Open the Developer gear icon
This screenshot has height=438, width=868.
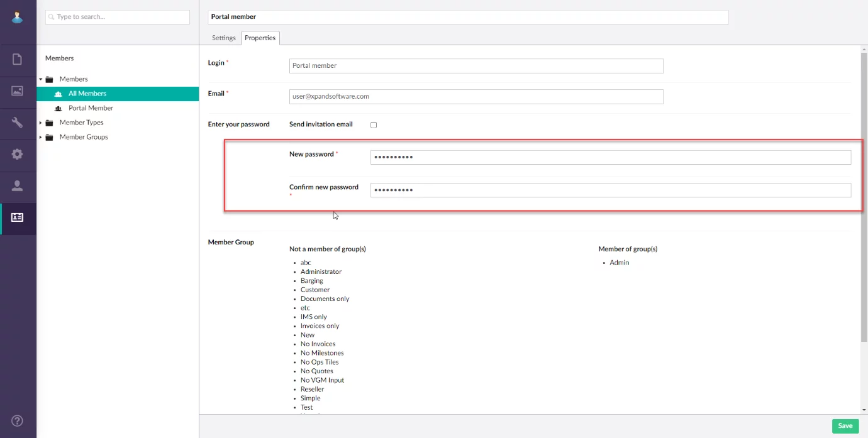coord(18,154)
